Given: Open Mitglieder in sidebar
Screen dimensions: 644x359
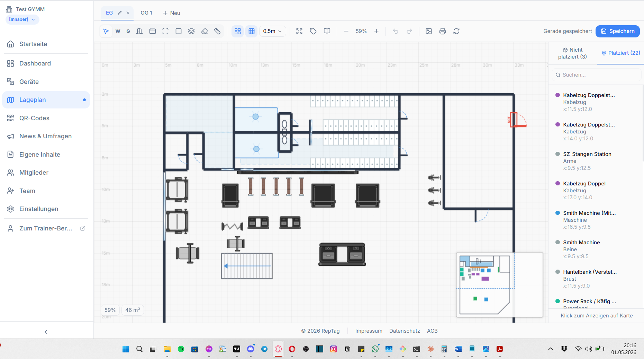Looking at the screenshot, I should coord(46,173).
